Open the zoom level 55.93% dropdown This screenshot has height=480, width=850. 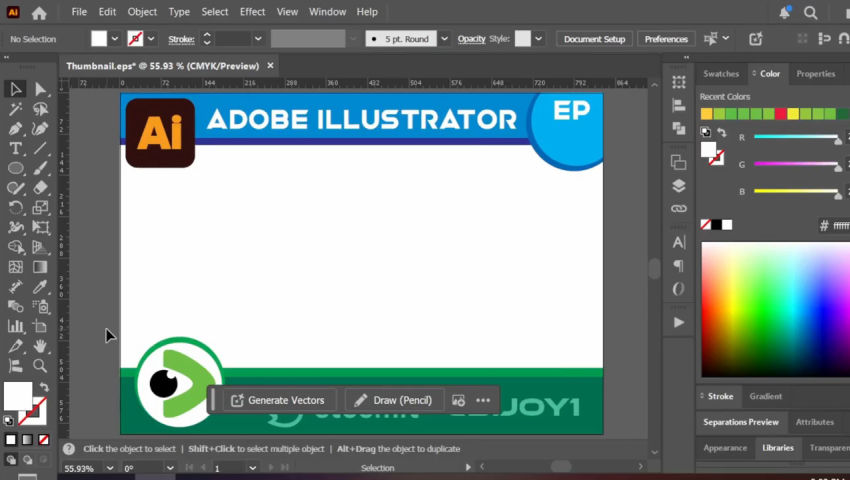click(x=110, y=468)
